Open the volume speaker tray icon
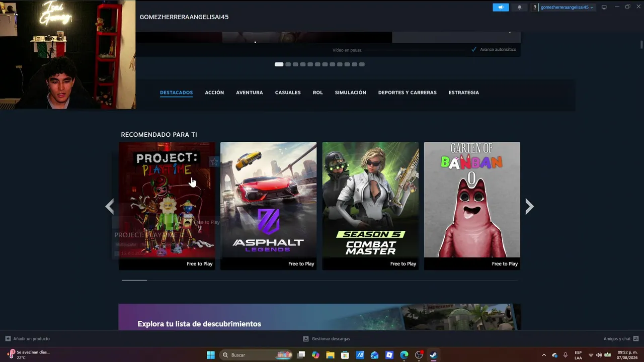 click(599, 355)
